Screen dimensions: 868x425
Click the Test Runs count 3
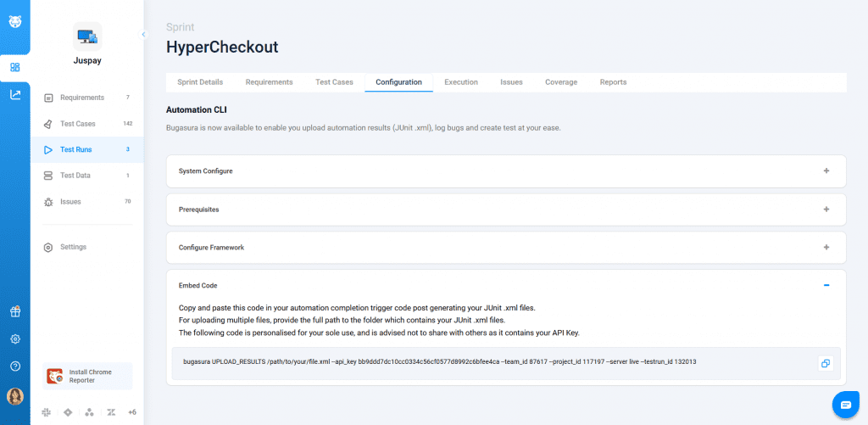tap(128, 149)
